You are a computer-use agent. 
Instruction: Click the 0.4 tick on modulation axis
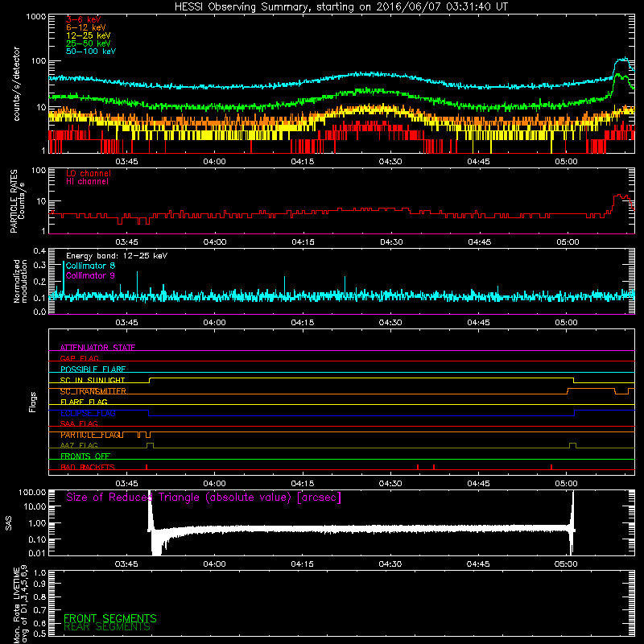[x=39, y=250]
